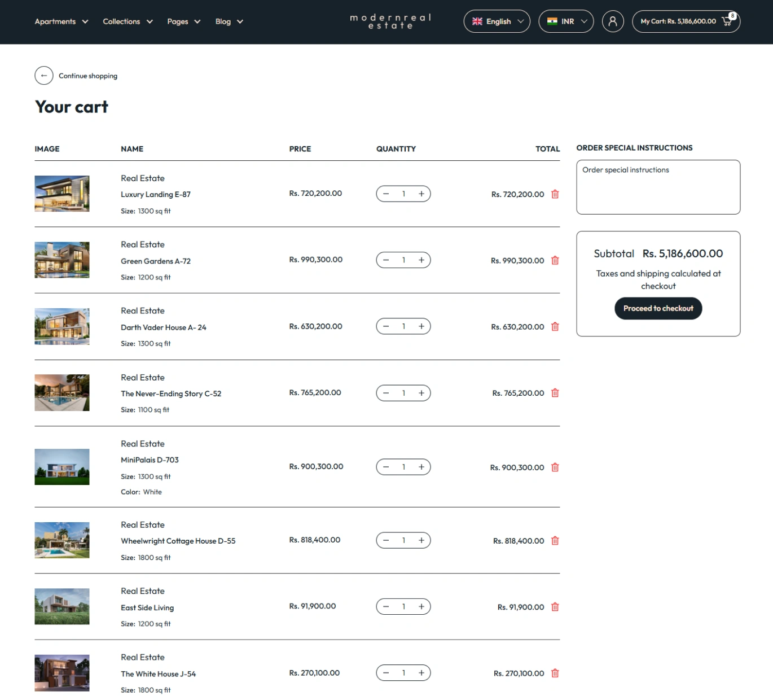Remove East Side Living with trash icon
Screen dimensions: 773x700
click(555, 607)
